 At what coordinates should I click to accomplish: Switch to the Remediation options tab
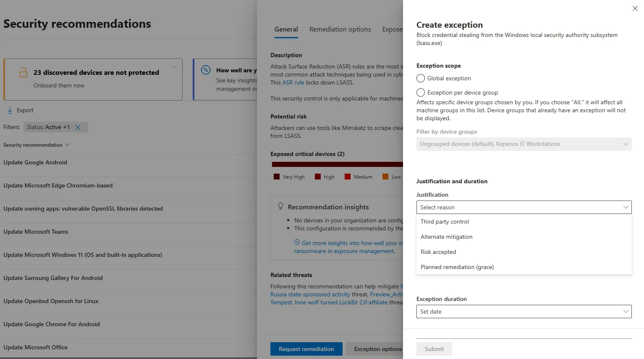click(x=340, y=29)
